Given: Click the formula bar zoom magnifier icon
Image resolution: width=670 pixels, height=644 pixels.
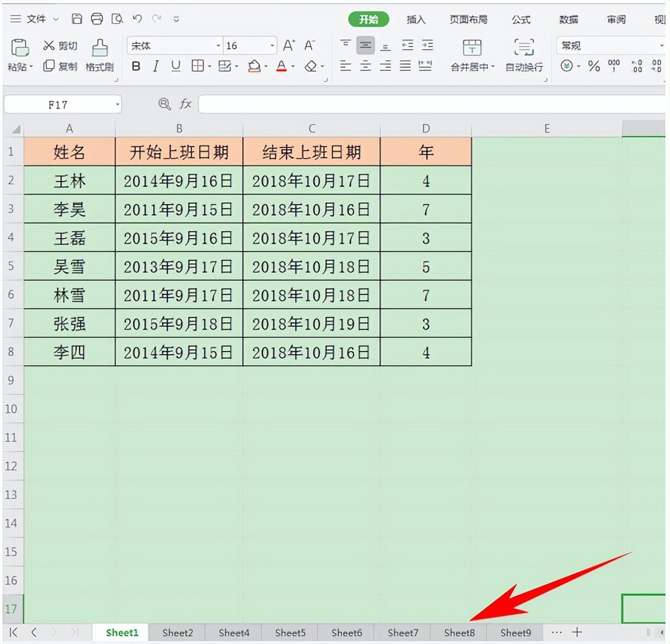Looking at the screenshot, I should pos(164,104).
